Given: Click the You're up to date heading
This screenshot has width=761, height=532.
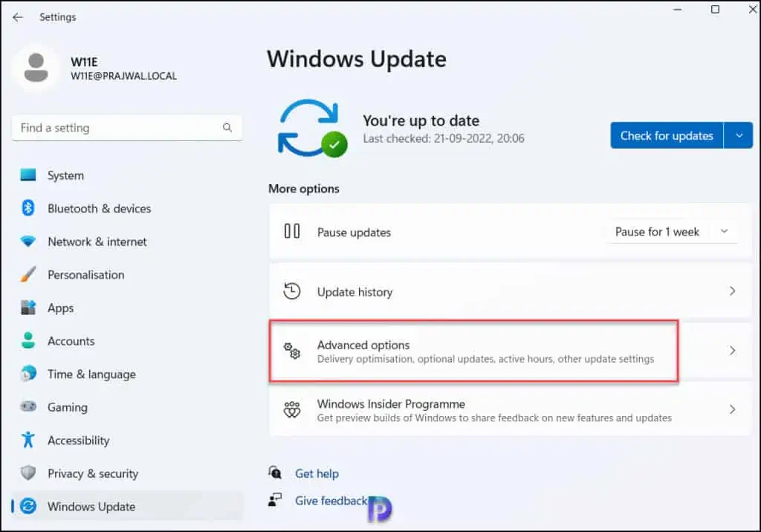Looking at the screenshot, I should (421, 120).
